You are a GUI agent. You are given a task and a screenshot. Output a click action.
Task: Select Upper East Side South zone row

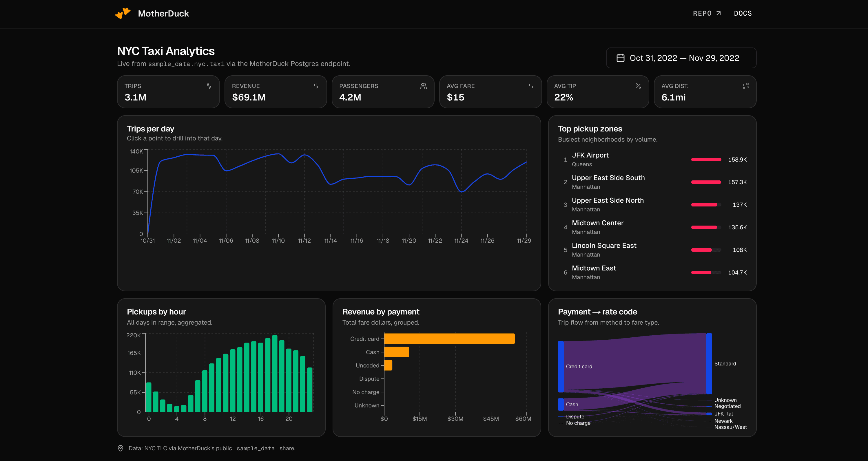point(652,182)
